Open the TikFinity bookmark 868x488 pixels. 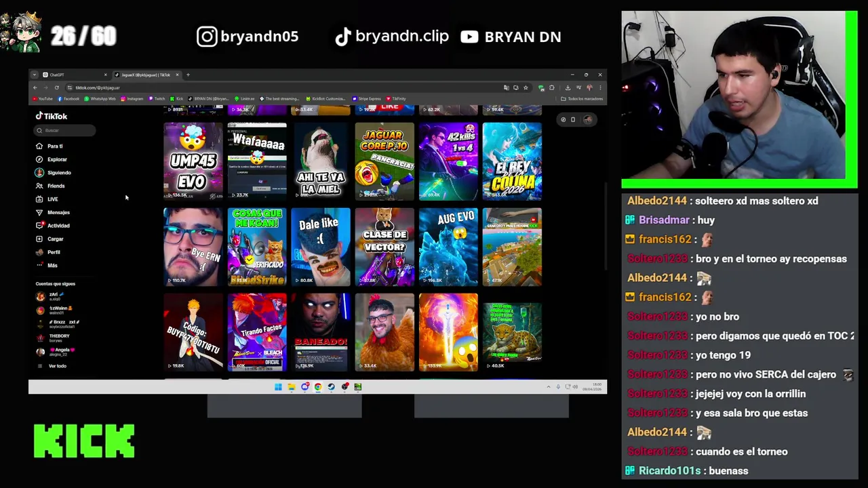pos(396,99)
